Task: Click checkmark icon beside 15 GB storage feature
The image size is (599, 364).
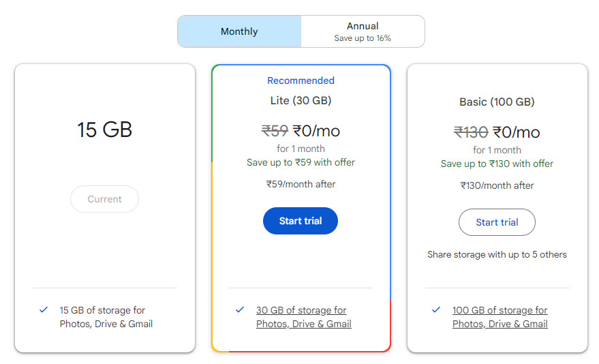Action: pos(44,310)
